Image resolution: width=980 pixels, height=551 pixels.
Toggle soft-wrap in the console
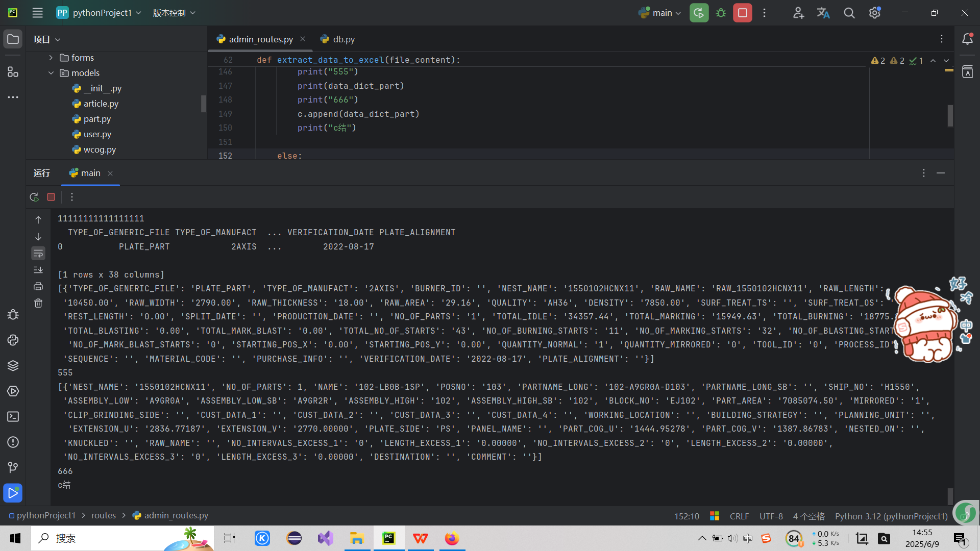(x=38, y=253)
